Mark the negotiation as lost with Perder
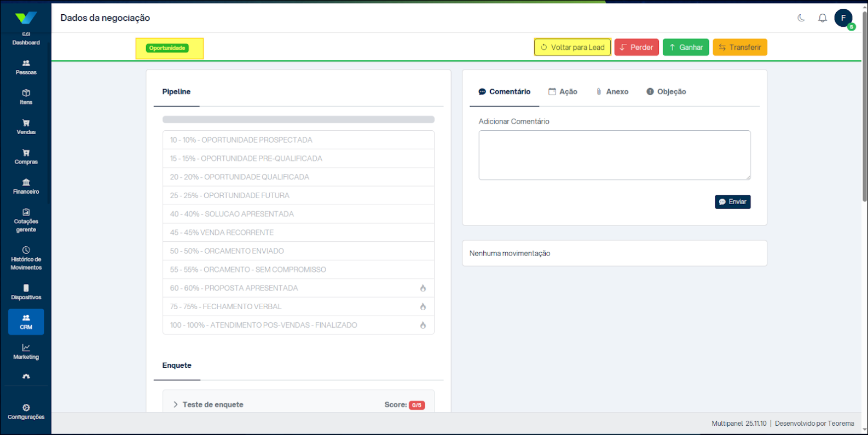This screenshot has width=868, height=435. pyautogui.click(x=636, y=48)
